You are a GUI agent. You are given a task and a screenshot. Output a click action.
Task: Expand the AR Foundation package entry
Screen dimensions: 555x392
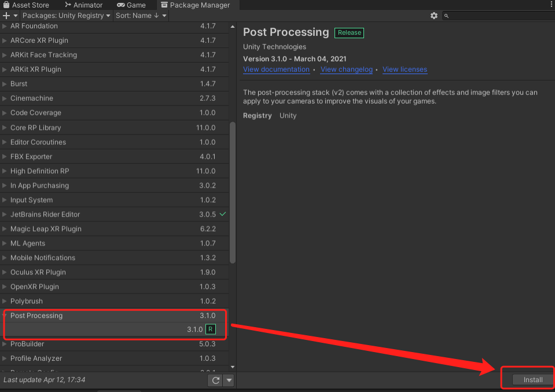click(4, 26)
